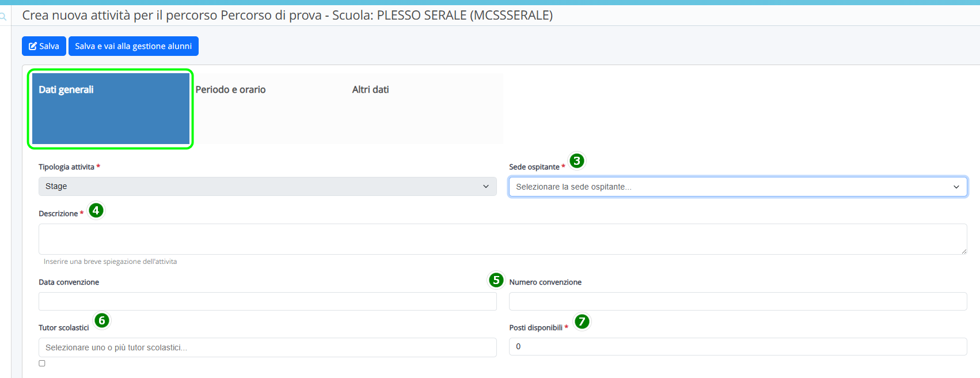Click the Numero convenzione input field
This screenshot has width=980, height=378.
(x=738, y=301)
